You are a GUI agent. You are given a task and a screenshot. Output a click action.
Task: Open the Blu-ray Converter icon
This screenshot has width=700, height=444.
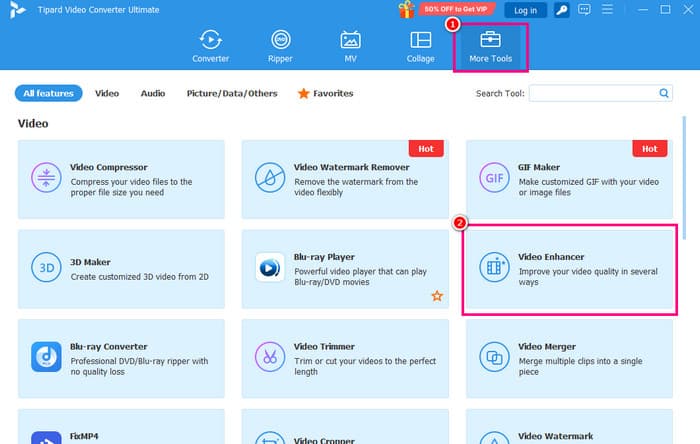tap(46, 357)
